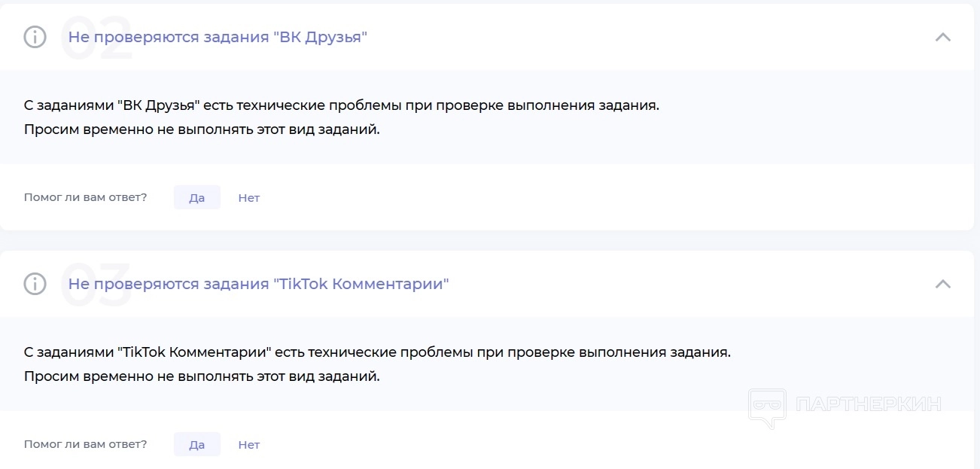Open heading "Не проверяются задания ВК Друзья"
980x469 pixels.
coord(218,37)
